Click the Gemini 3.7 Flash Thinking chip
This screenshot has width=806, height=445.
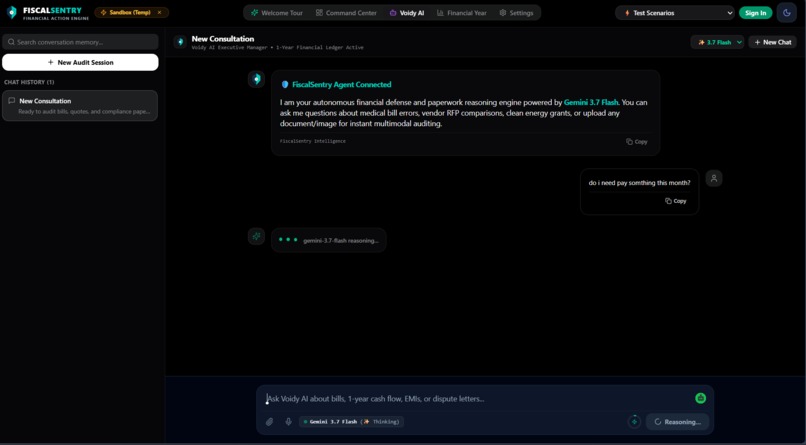tap(351, 422)
